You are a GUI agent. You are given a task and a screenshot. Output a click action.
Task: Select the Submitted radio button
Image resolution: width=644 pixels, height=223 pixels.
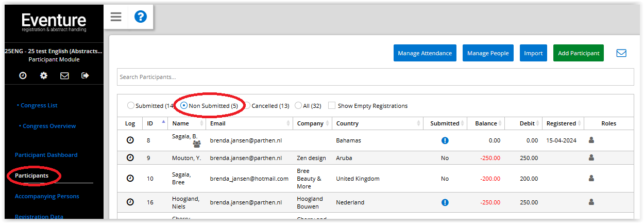coord(131,106)
